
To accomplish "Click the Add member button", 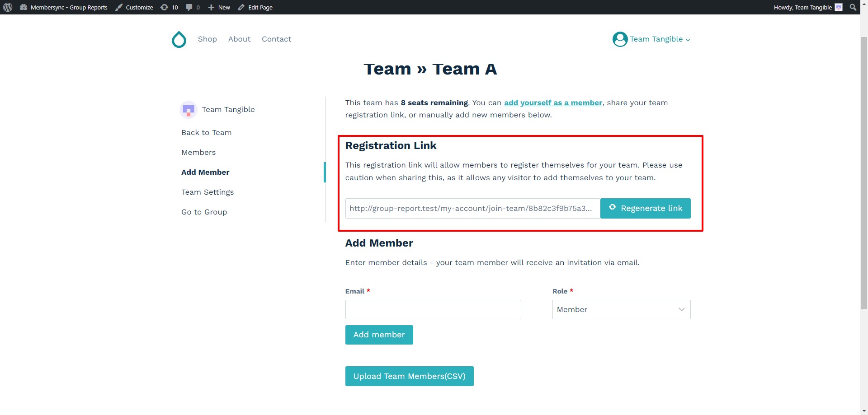I will pyautogui.click(x=379, y=335).
